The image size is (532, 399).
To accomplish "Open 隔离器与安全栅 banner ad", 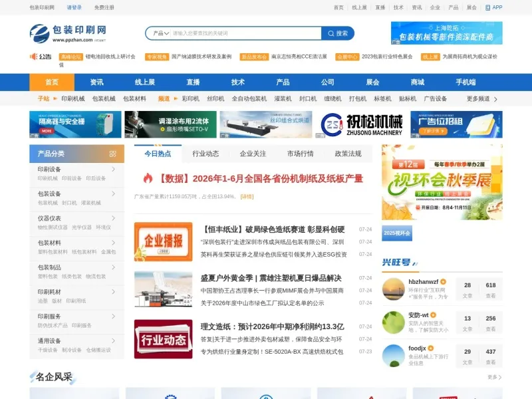I will point(75,124).
